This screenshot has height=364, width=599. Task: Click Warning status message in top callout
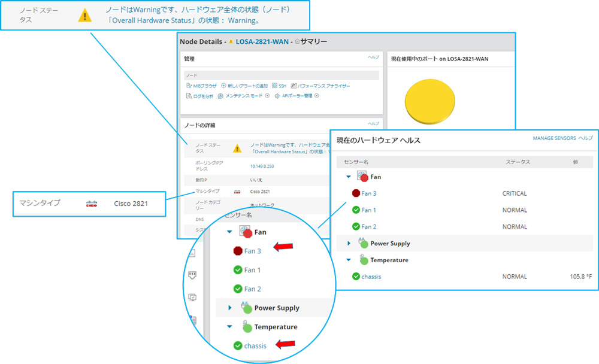tap(198, 15)
